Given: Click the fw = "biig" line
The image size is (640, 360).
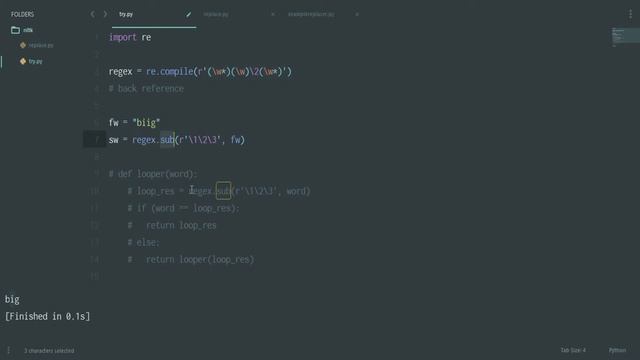Looking at the screenshot, I should [134, 122].
